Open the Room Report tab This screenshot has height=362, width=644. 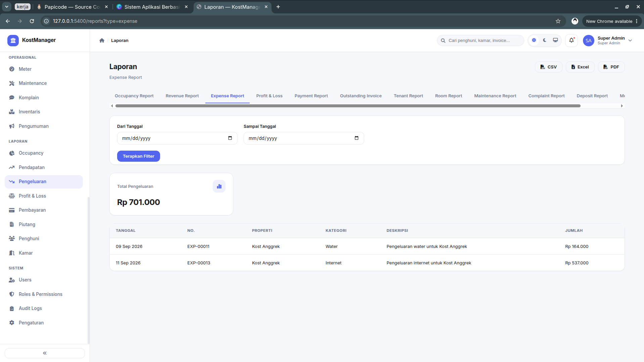point(449,96)
